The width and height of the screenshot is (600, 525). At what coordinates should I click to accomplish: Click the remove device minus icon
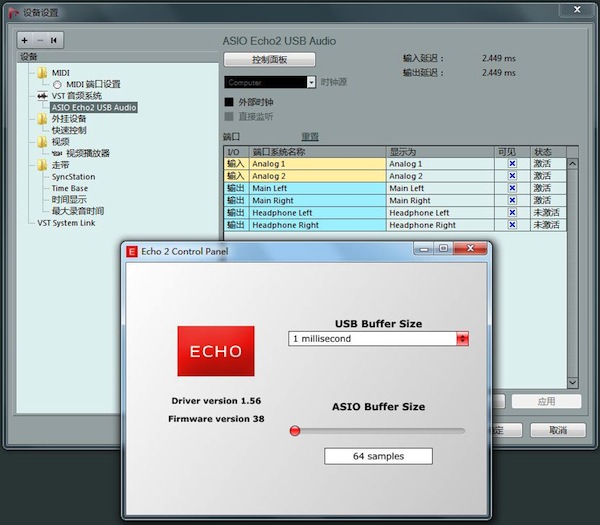click(39, 40)
